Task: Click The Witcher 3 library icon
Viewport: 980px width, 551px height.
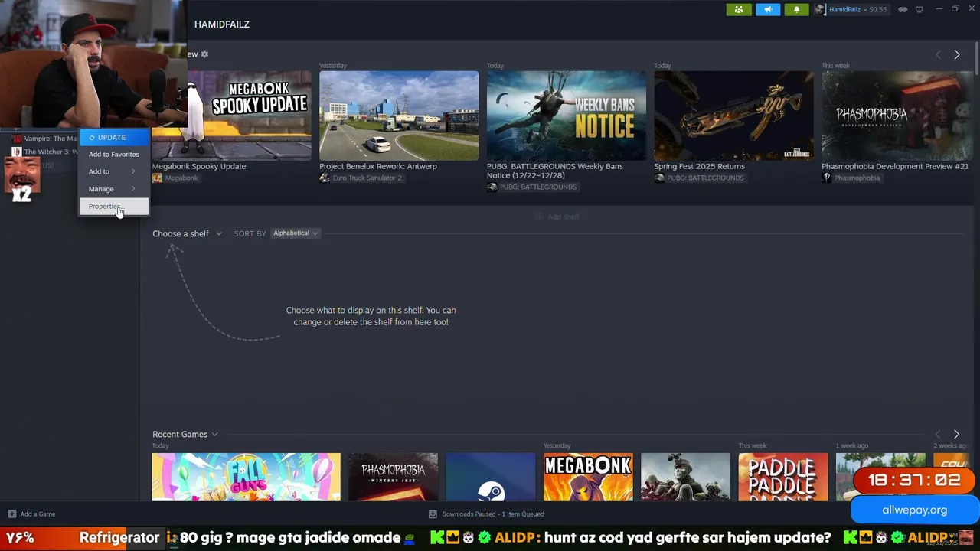Action: (17, 152)
